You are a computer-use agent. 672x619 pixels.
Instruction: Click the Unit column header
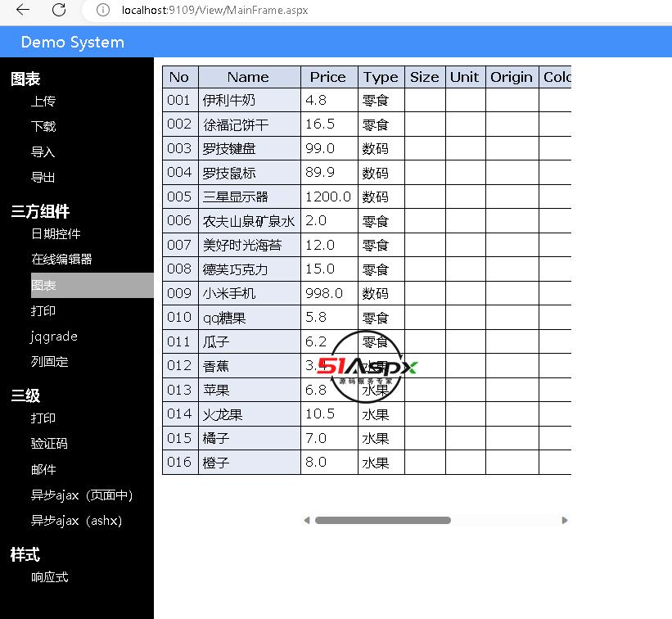(465, 77)
